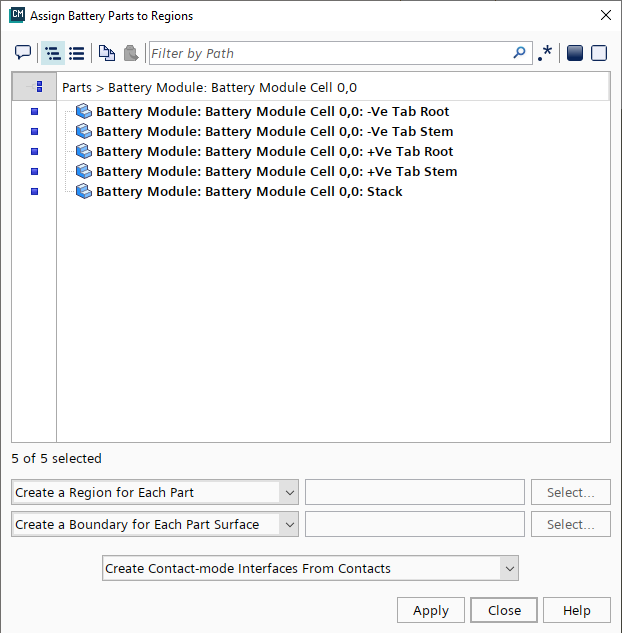Click the Help button
The height and width of the screenshot is (633, 622).
coord(576,610)
